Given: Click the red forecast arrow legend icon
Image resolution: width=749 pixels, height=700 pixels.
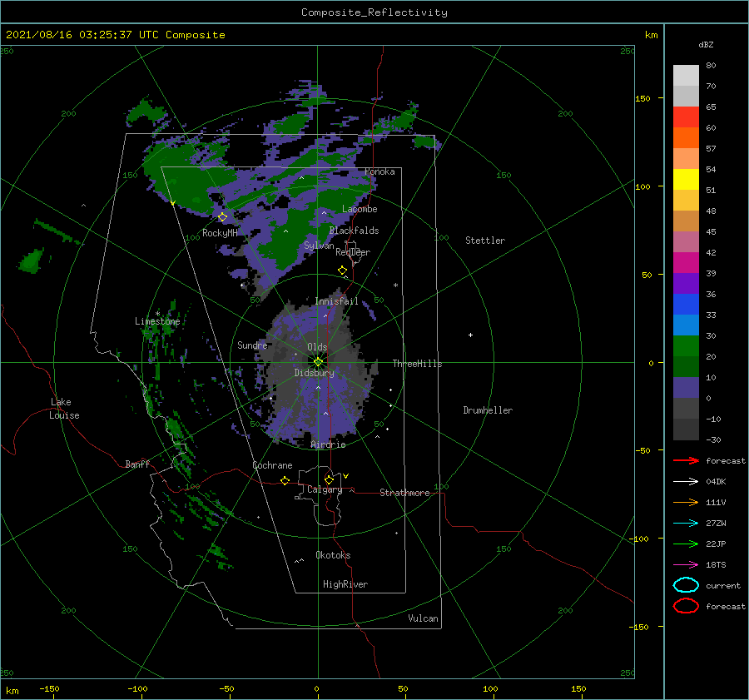Looking at the screenshot, I should (x=686, y=460).
